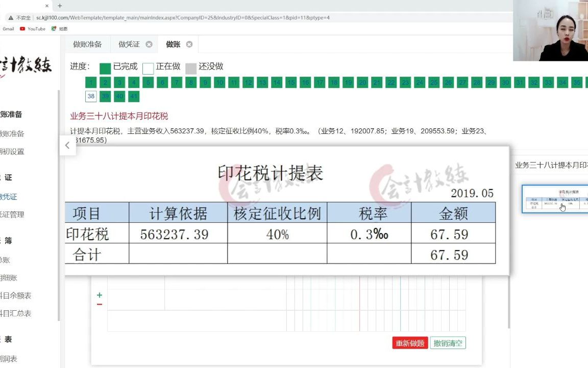Image resolution: width=588 pixels, height=368 pixels.
Task: Select completed task square 1
Action: (91, 82)
